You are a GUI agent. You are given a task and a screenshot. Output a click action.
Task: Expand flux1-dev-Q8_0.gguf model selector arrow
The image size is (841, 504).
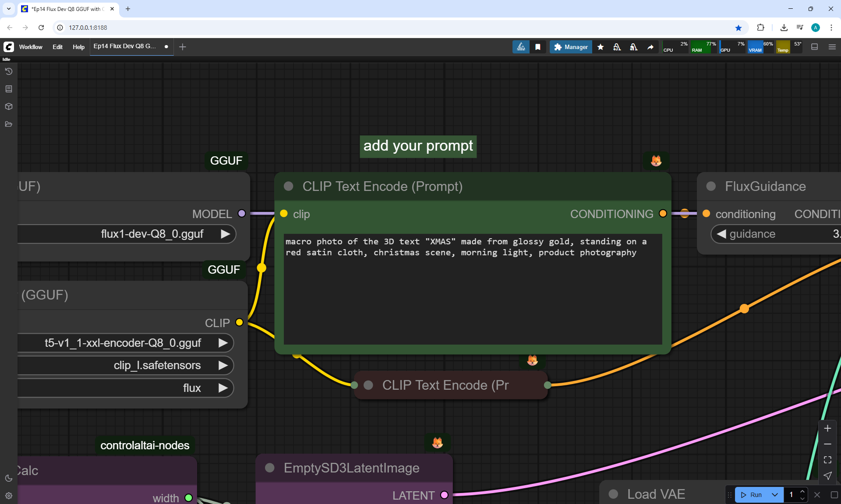(225, 234)
